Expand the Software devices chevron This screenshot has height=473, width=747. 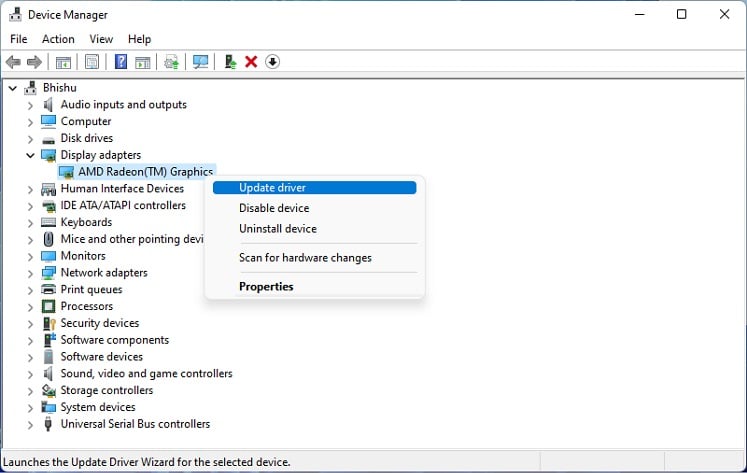pos(30,357)
